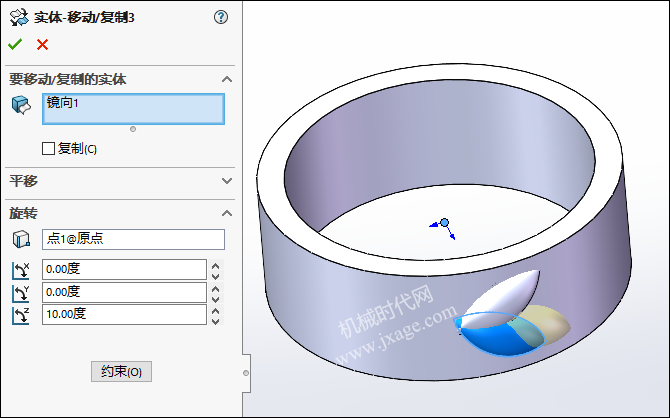The height and width of the screenshot is (418, 670).
Task: Click the panel splitter collapse handle
Action: point(246,373)
